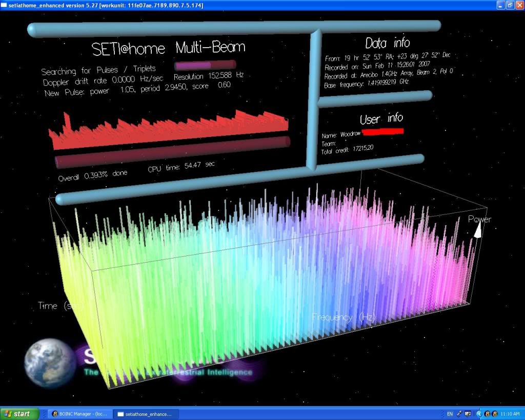Click the Frequency (Hz) axis label
The width and height of the screenshot is (525, 420).
[344, 317]
